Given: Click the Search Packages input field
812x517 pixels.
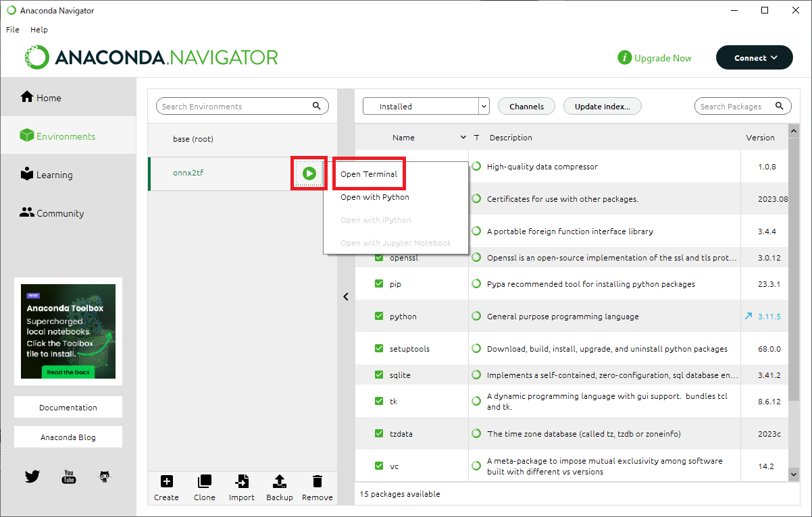Looking at the screenshot, I should [x=735, y=106].
